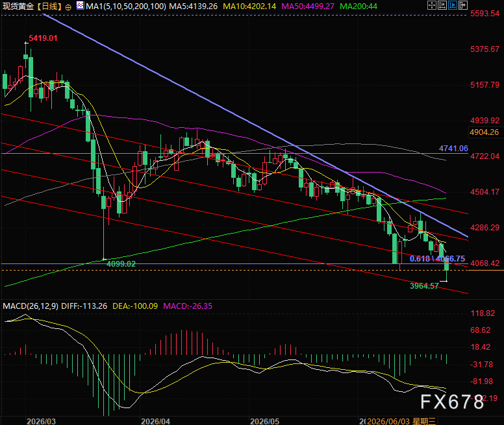Click the 4504.17 axis price
The width and height of the screenshot is (504, 425).
click(485, 191)
